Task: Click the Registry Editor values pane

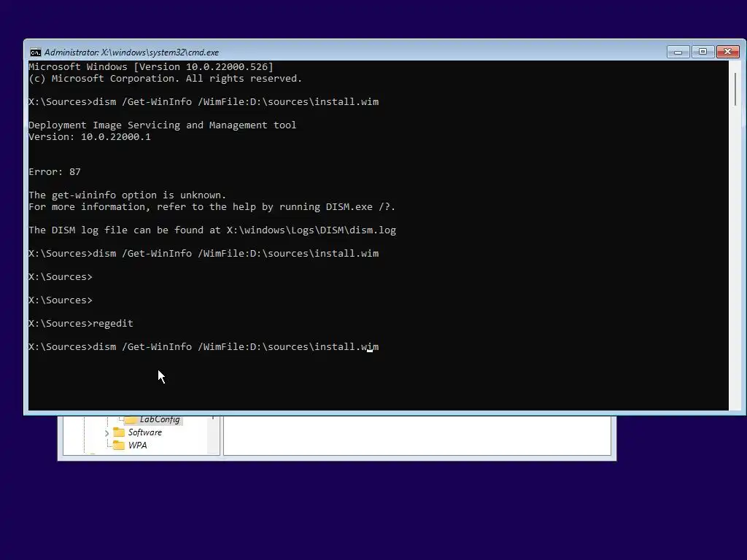Action: 417,435
